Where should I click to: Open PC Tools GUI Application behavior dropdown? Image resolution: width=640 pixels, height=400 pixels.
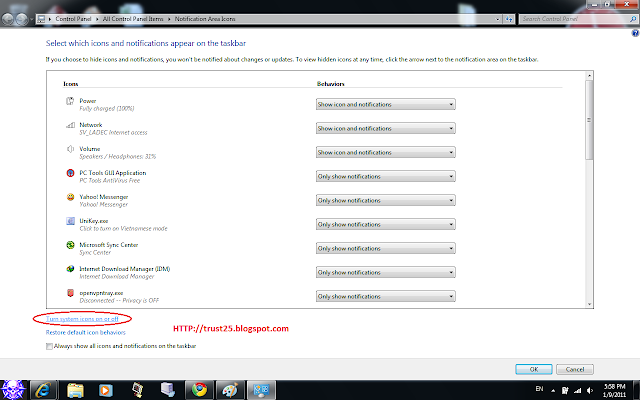click(x=385, y=176)
